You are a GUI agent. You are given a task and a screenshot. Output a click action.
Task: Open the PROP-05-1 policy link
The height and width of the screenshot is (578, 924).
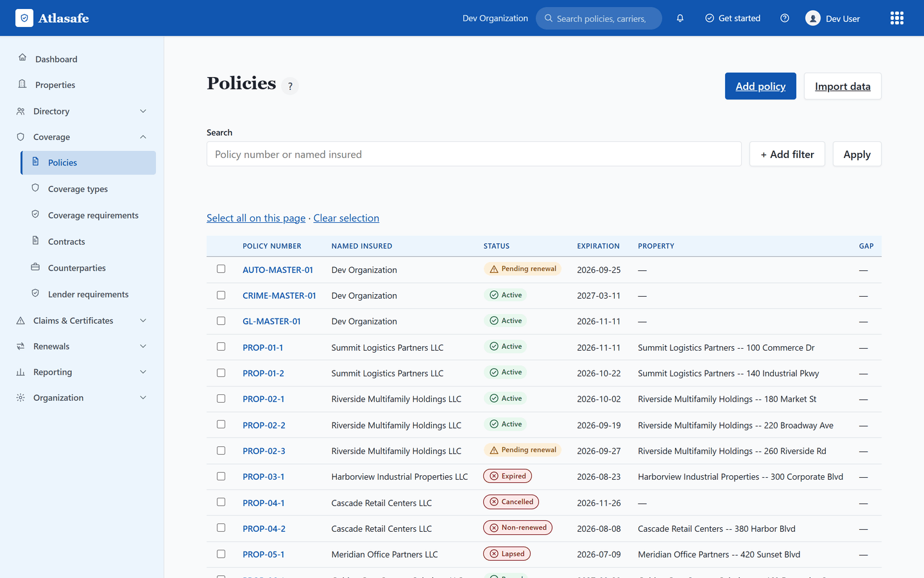(x=263, y=554)
